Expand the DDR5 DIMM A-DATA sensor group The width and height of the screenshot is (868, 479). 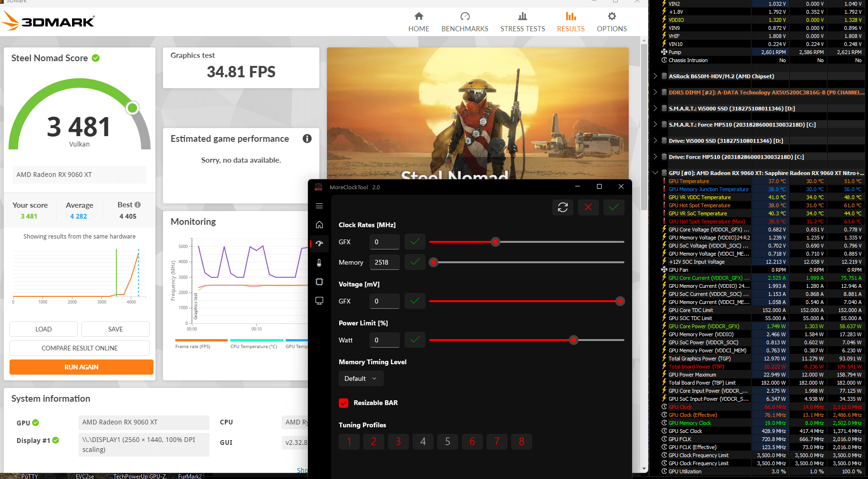coord(655,92)
